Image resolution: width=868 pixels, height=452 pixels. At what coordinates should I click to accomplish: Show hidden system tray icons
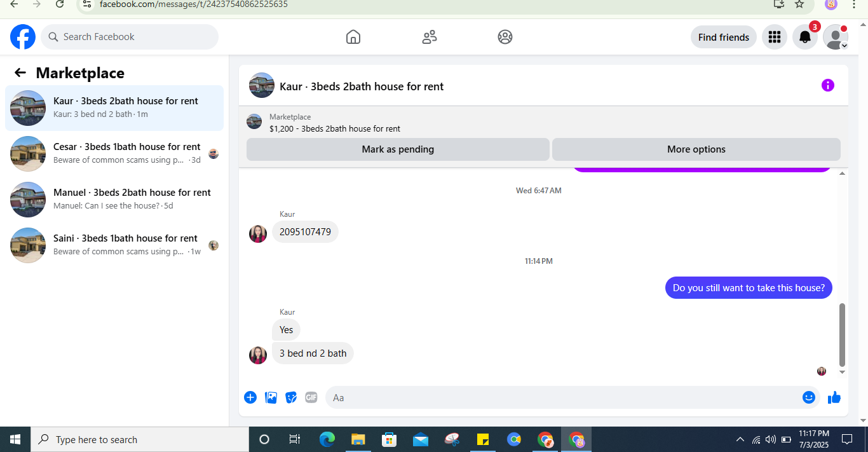pyautogui.click(x=740, y=439)
